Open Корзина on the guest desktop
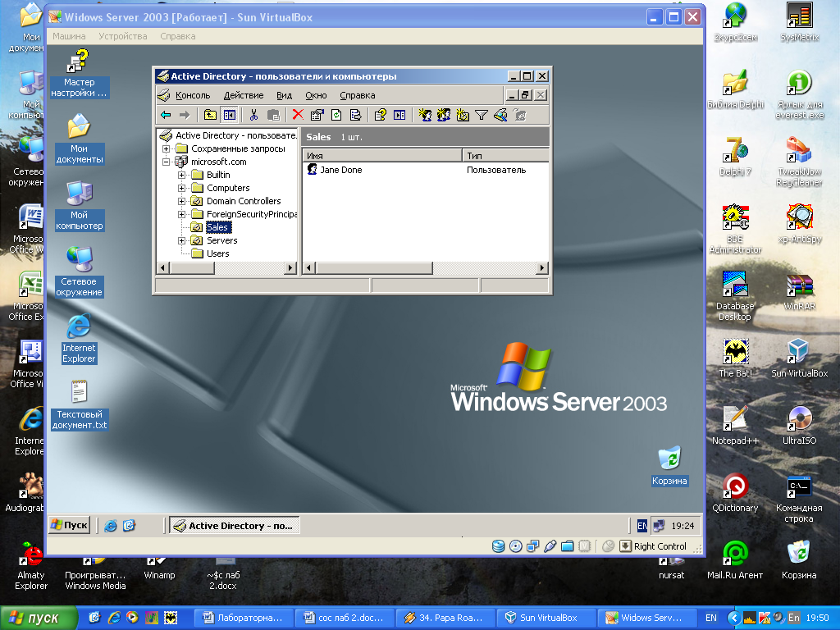The height and width of the screenshot is (630, 840). 669,466
